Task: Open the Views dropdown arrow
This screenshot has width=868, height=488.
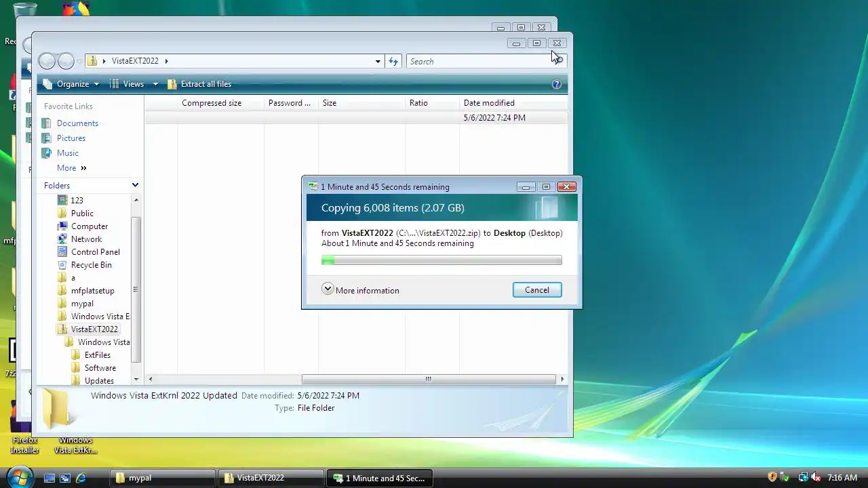Action: [155, 84]
